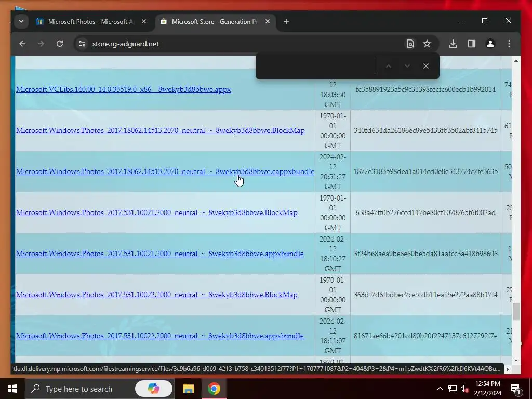The image size is (532, 399).
Task: Open File Explorer from taskbar
Action: tap(188, 389)
